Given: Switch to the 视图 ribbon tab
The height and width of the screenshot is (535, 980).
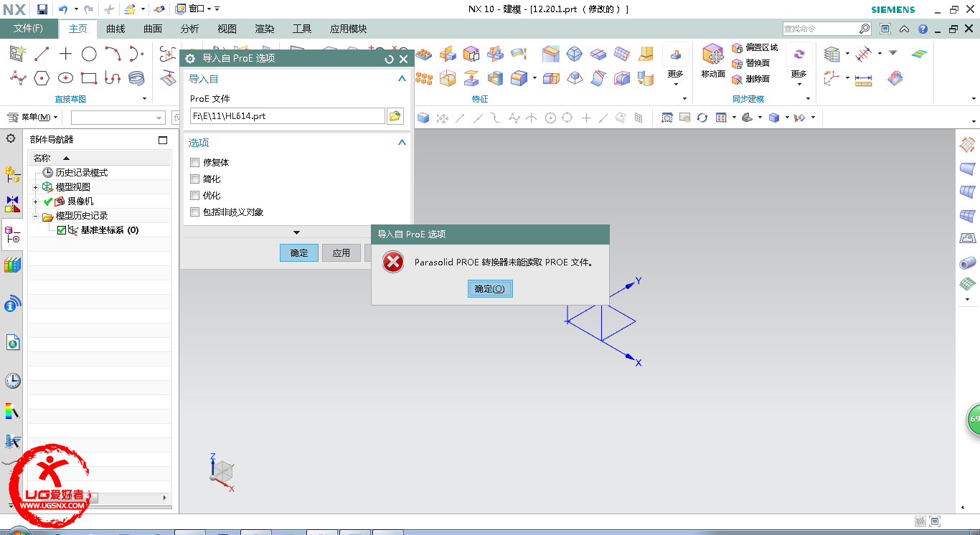Looking at the screenshot, I should click(227, 29).
